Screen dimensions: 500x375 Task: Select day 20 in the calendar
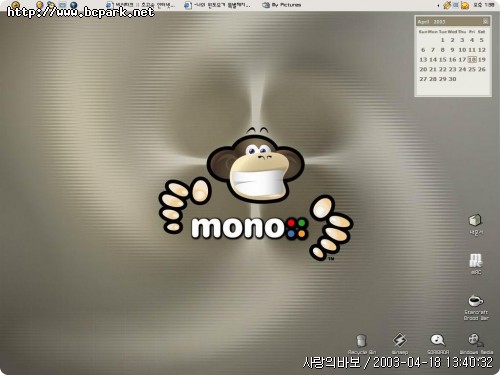(x=423, y=69)
